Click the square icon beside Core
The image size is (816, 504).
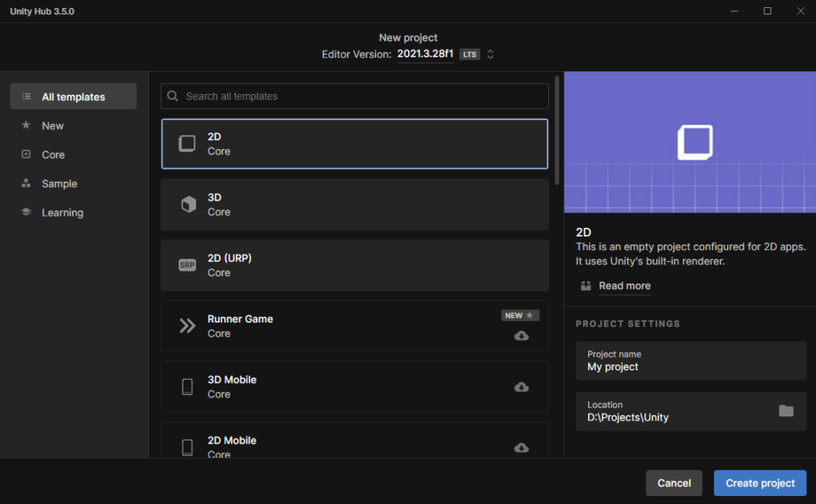tap(26, 154)
